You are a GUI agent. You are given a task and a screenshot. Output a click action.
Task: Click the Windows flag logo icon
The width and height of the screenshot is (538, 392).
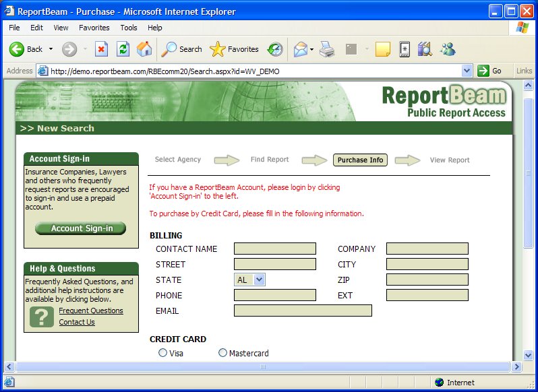point(522,28)
